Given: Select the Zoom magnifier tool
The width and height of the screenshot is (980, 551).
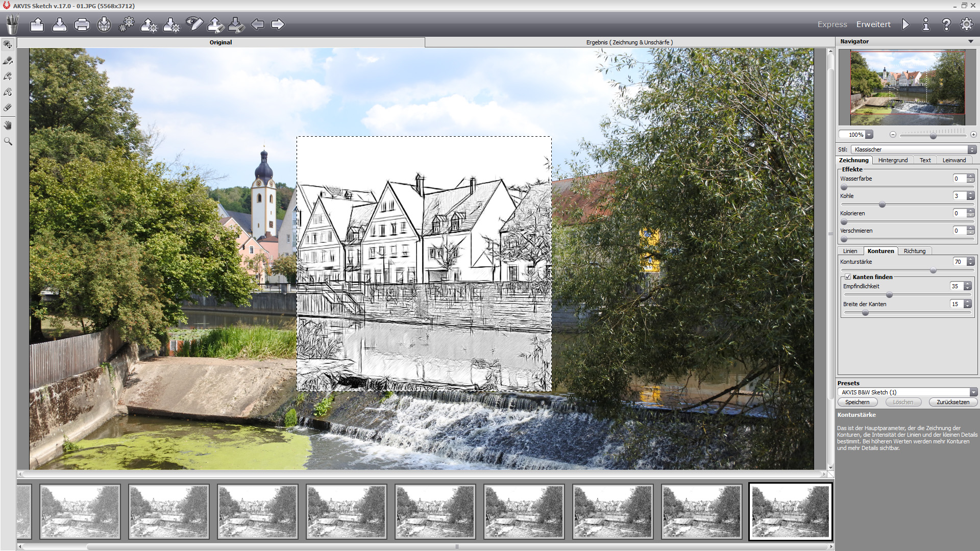Looking at the screenshot, I should [8, 141].
